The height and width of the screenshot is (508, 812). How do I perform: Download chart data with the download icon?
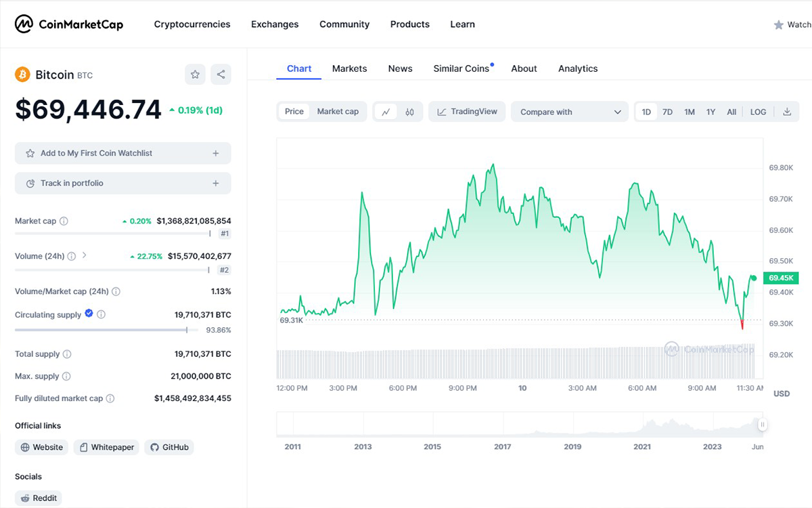pos(787,112)
